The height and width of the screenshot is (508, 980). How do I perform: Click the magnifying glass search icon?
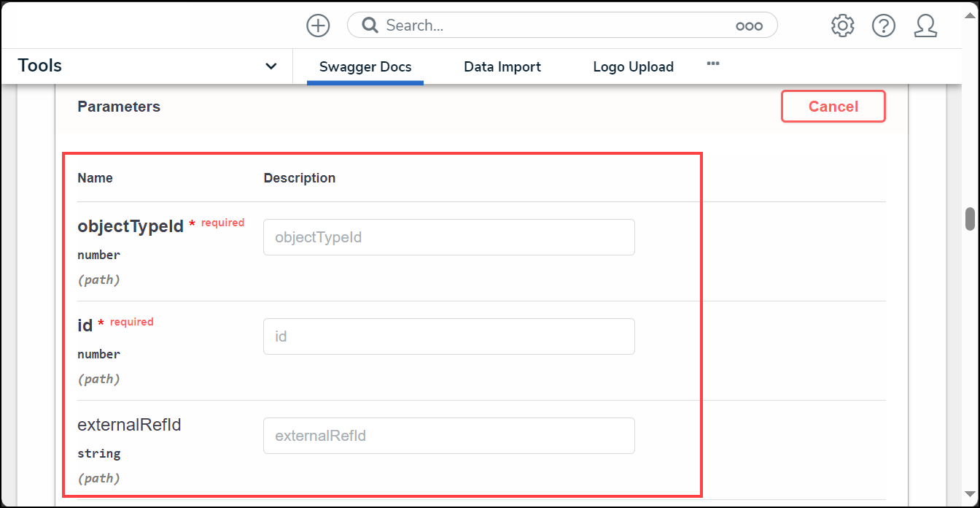(370, 26)
